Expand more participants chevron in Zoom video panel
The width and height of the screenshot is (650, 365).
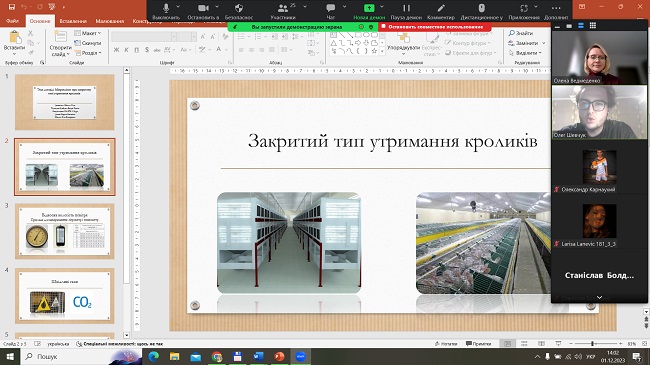coord(599,297)
